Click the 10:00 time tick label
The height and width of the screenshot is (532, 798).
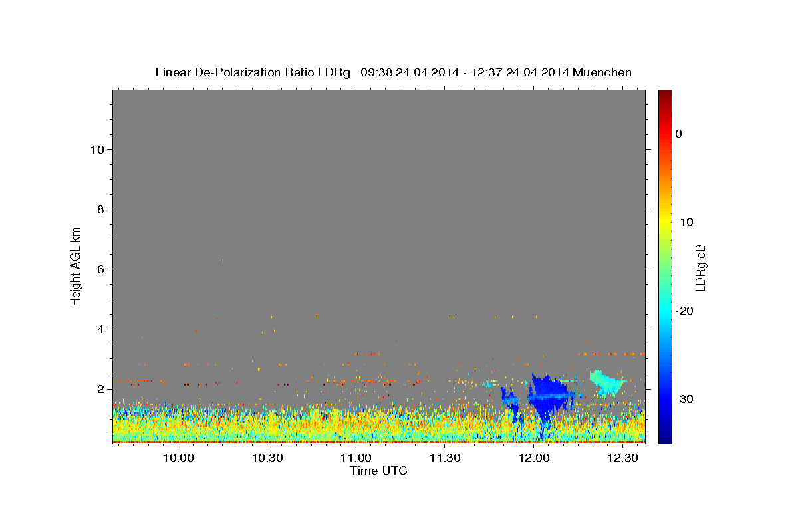tap(178, 458)
